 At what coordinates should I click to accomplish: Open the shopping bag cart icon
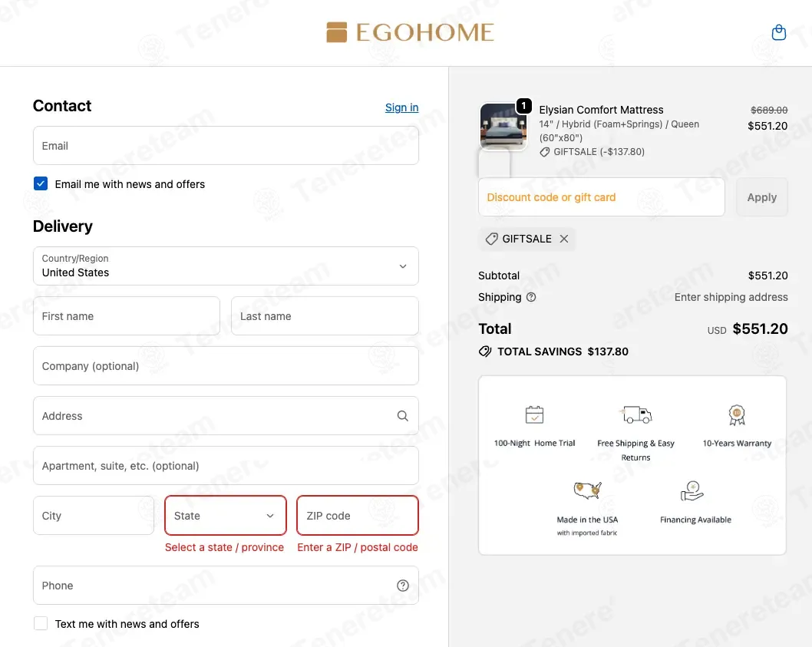coord(778,32)
